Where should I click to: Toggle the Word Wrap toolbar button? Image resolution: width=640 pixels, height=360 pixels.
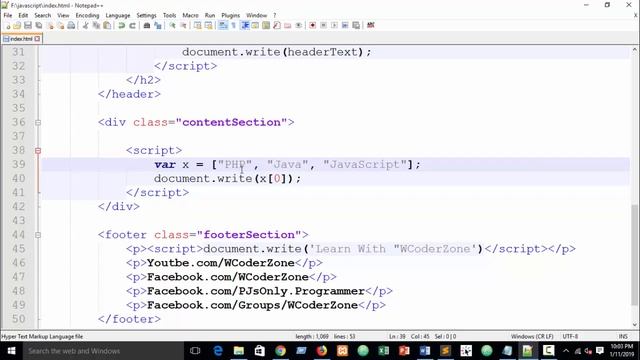pyautogui.click(x=223, y=25)
